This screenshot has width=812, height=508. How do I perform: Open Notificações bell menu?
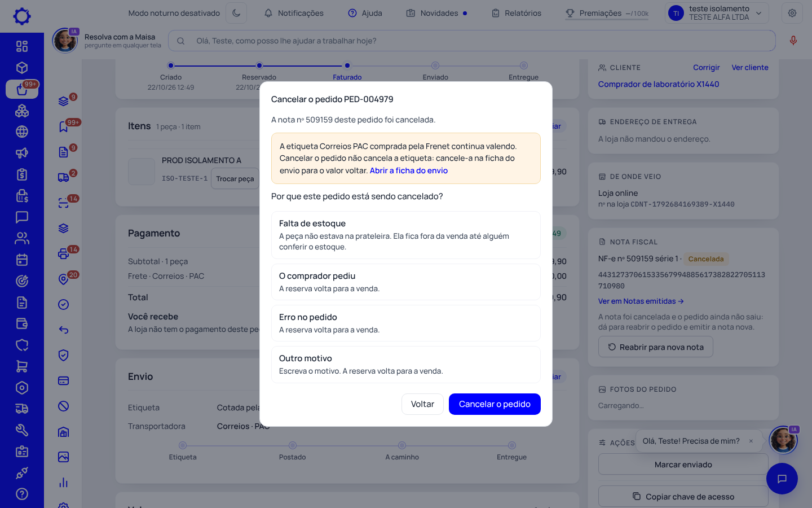(x=294, y=13)
